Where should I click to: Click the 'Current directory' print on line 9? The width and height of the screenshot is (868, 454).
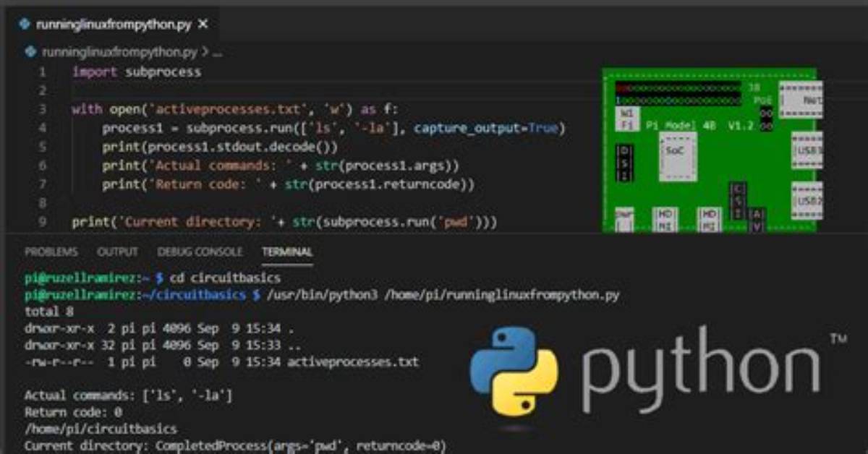coord(284,222)
